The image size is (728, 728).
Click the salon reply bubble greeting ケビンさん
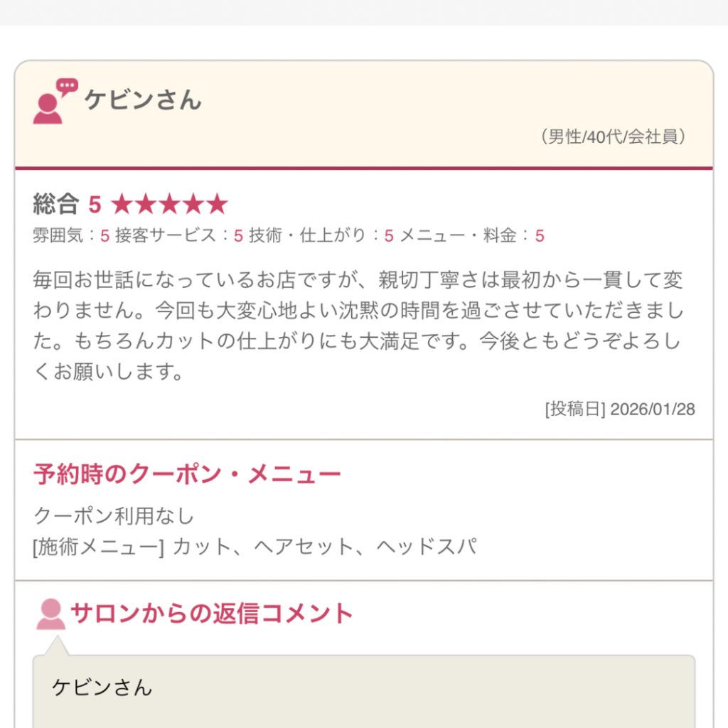(x=102, y=687)
